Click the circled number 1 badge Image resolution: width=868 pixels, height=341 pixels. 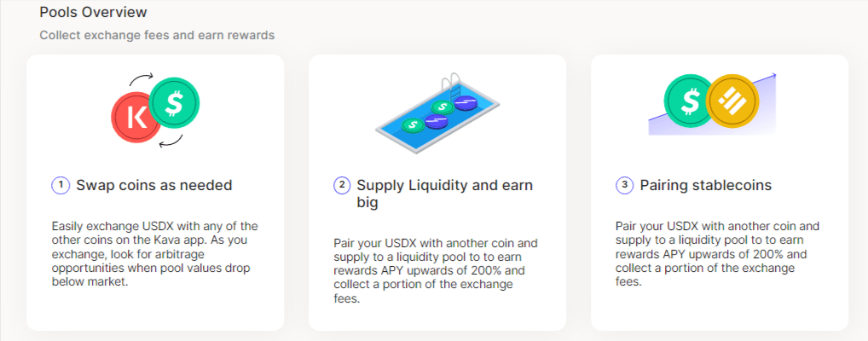pyautogui.click(x=61, y=185)
